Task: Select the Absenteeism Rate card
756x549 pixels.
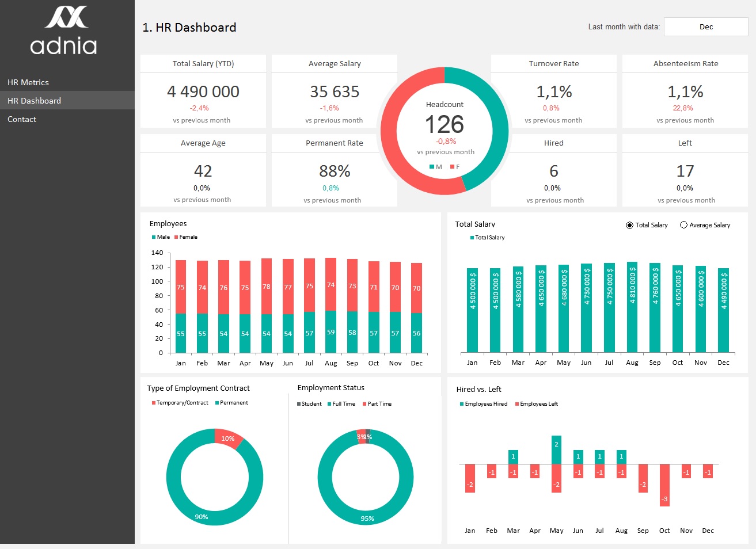Action: [685, 91]
